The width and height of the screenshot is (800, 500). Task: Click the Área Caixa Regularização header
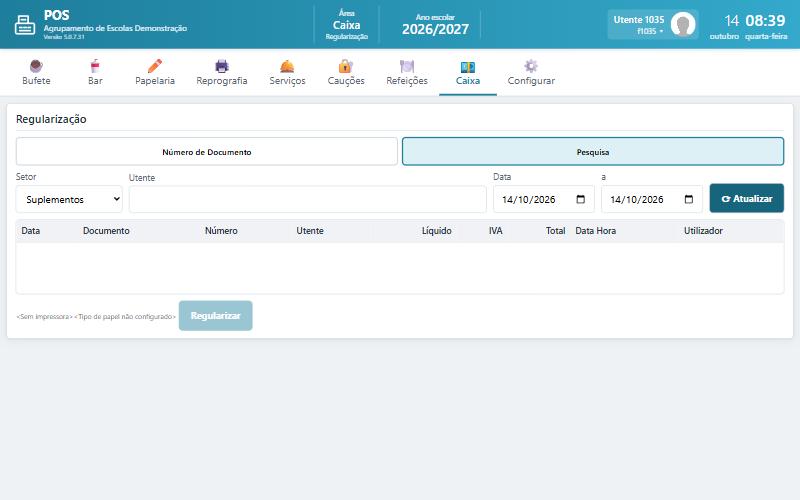click(x=346, y=24)
